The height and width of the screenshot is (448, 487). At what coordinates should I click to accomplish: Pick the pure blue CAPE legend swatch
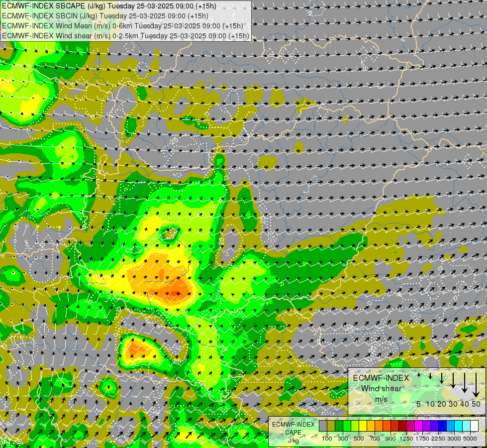(x=443, y=426)
